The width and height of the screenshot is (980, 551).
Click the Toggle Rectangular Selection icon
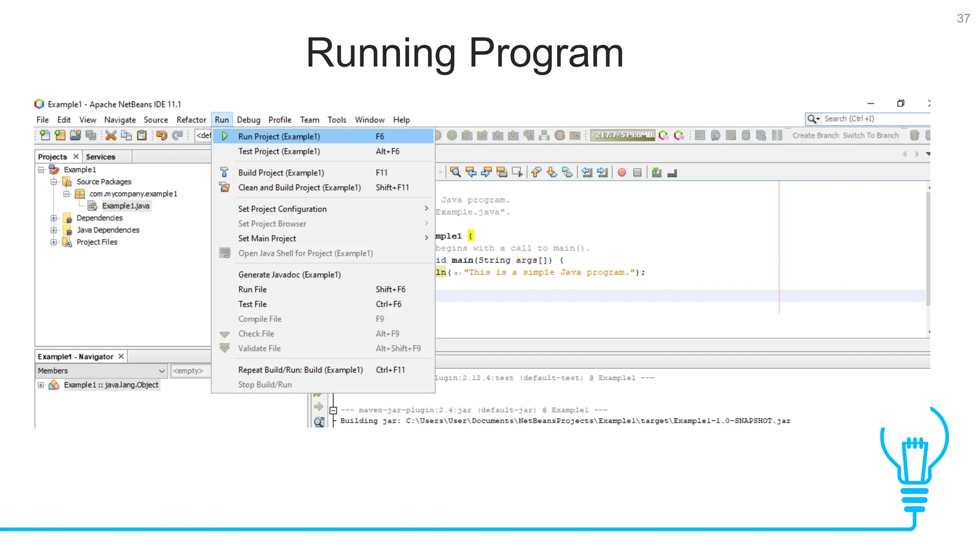click(x=517, y=172)
